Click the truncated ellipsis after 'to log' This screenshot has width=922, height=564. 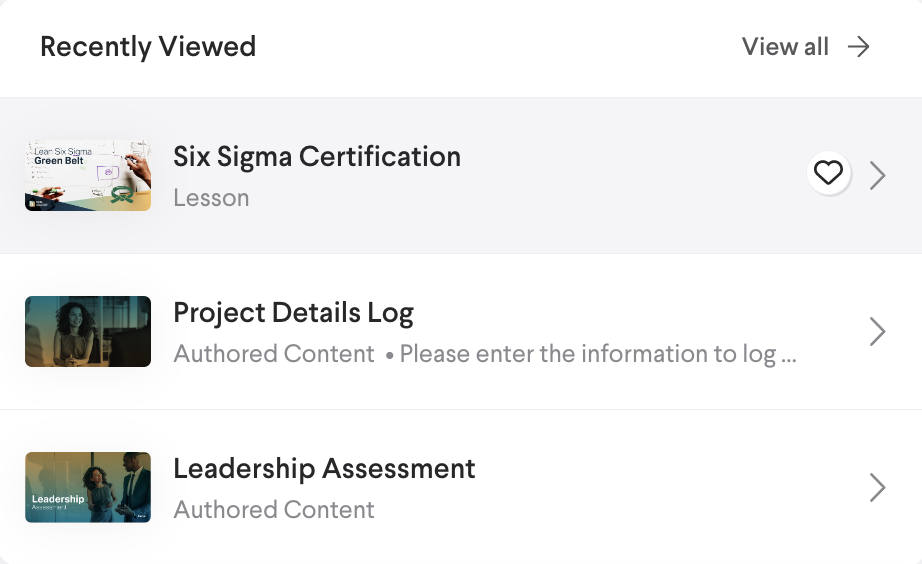pyautogui.click(x=788, y=356)
